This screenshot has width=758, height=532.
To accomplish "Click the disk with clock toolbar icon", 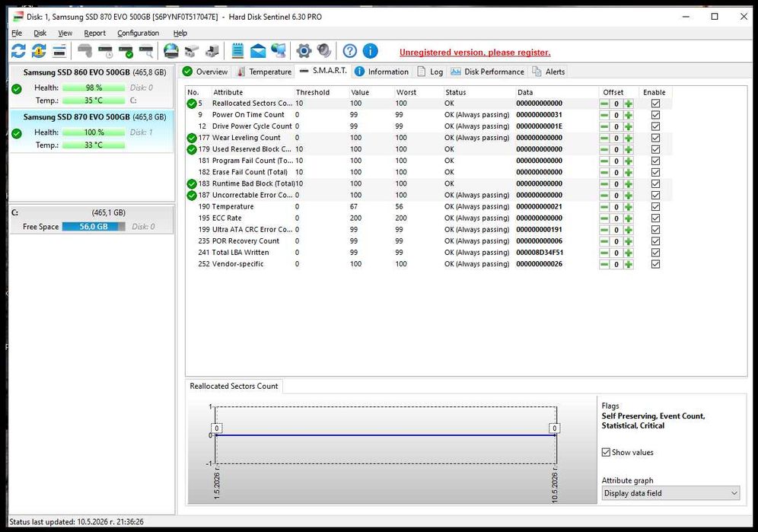I will tap(105, 51).
